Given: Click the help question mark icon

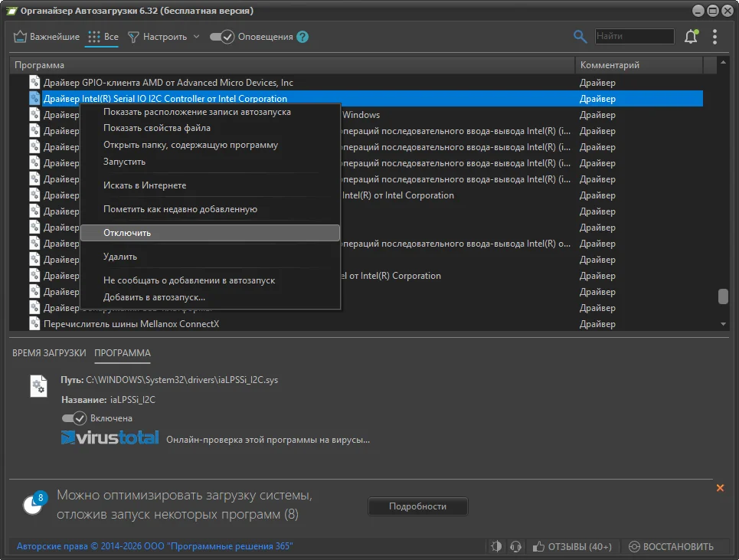Looking at the screenshot, I should [x=302, y=37].
